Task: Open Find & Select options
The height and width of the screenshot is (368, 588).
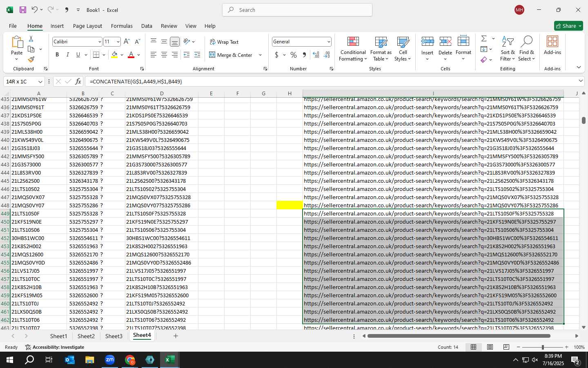Action: tap(527, 49)
